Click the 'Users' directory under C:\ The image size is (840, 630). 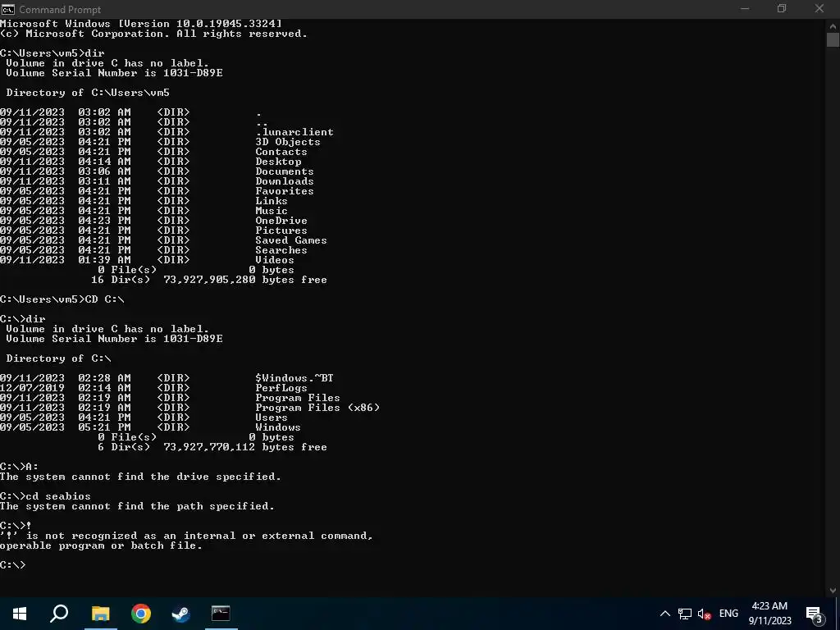[271, 418]
